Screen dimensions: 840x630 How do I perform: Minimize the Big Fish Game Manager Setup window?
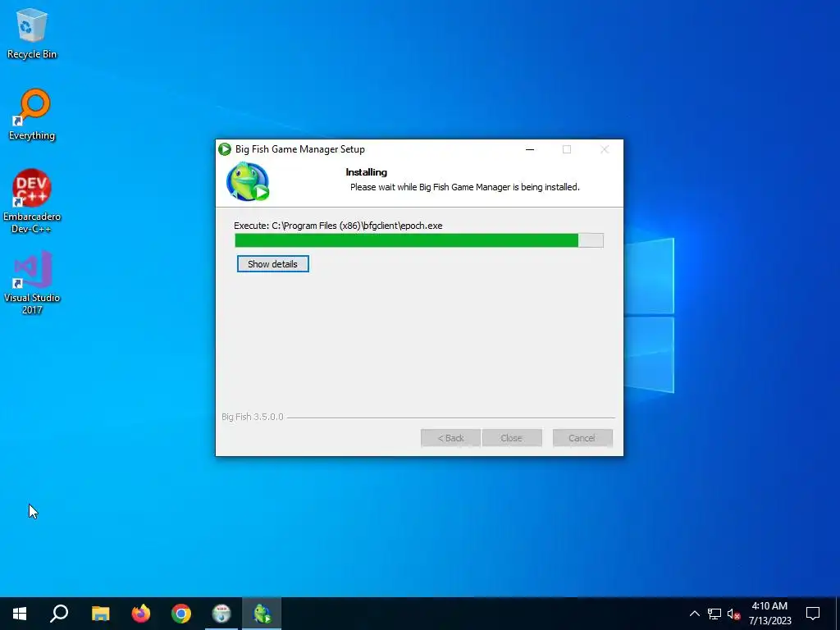[530, 149]
